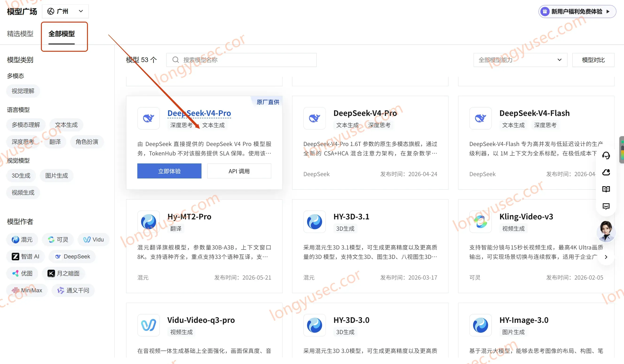This screenshot has height=364, width=624.
Task: Open the 全部模型能力 dropdown
Action: click(520, 60)
